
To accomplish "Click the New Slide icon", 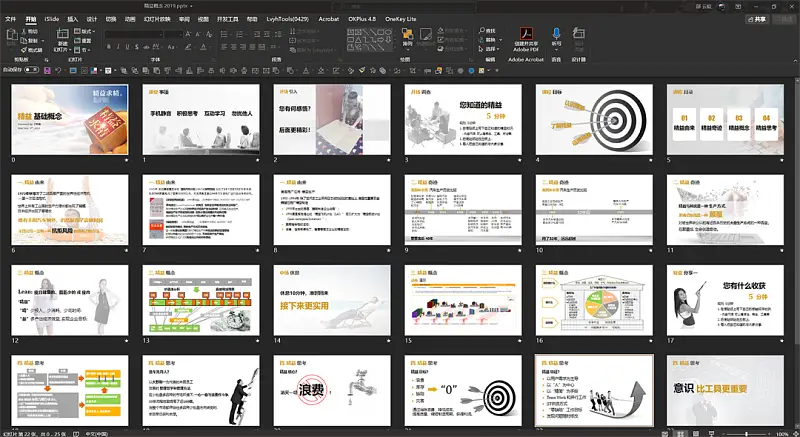I will (62, 34).
